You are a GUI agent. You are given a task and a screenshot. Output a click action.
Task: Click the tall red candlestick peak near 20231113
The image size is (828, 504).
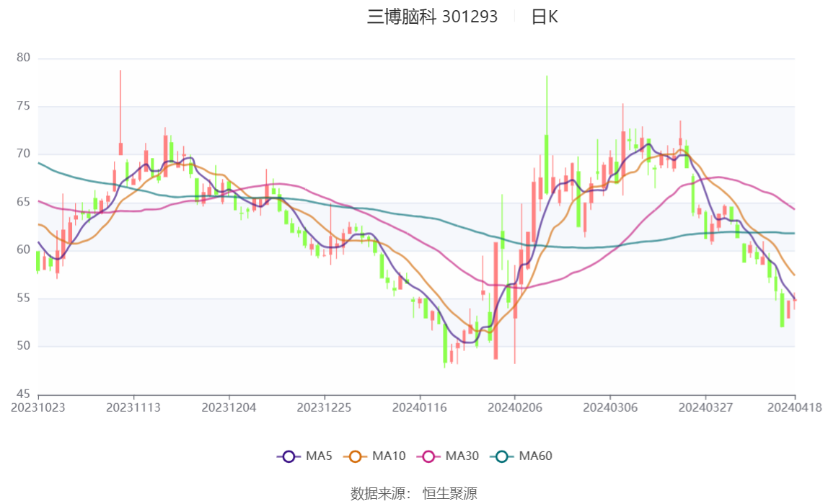(120, 112)
